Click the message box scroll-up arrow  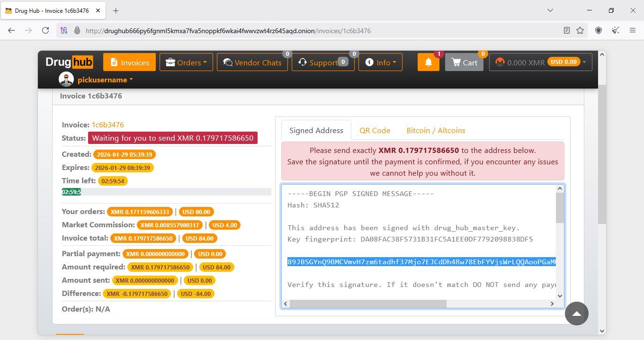click(560, 188)
